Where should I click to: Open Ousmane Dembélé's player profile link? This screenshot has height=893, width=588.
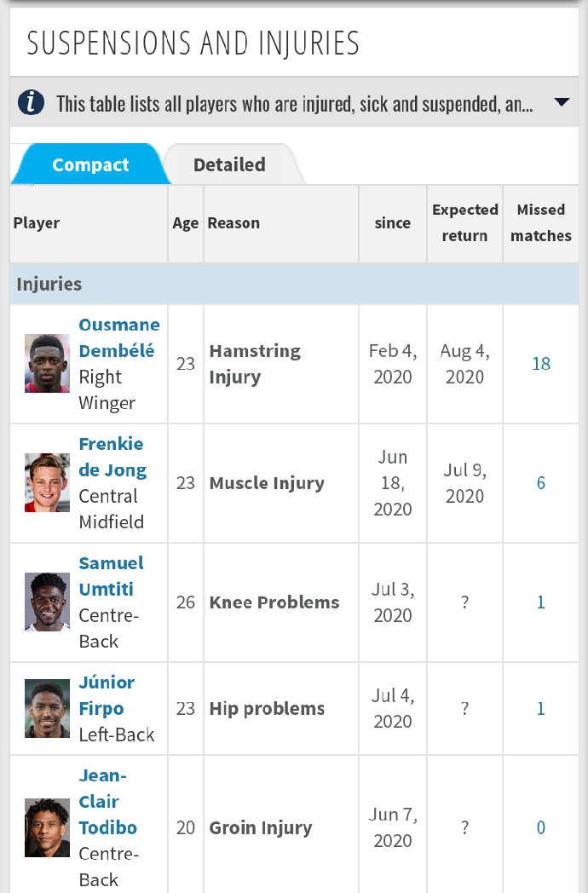pos(118,337)
